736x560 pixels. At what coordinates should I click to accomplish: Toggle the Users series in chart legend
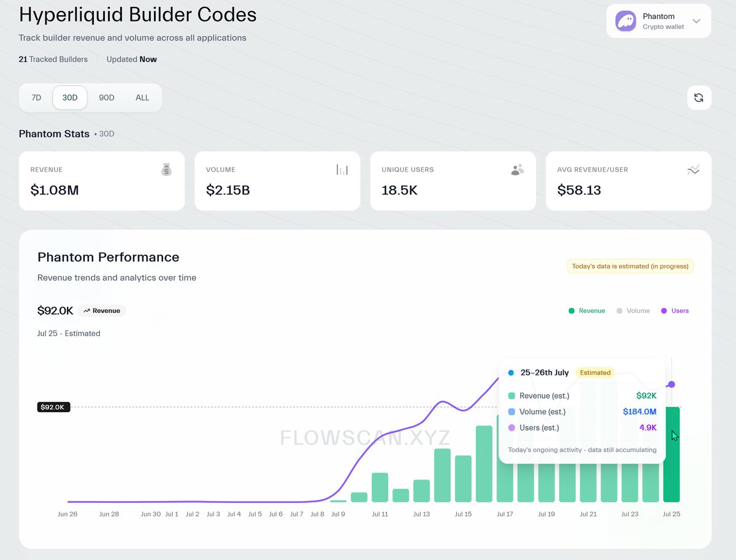675,311
